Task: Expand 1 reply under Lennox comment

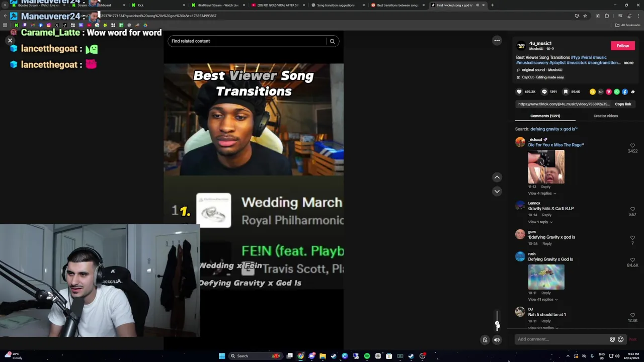Action: [x=540, y=222]
